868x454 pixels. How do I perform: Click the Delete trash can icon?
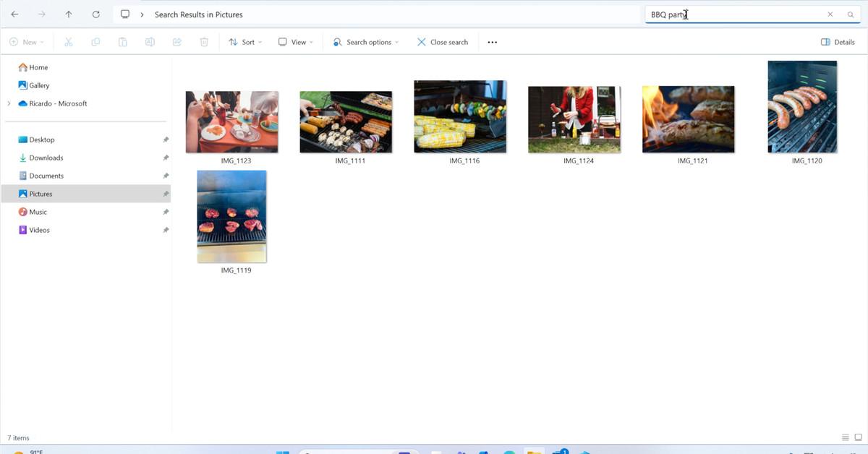[204, 42]
